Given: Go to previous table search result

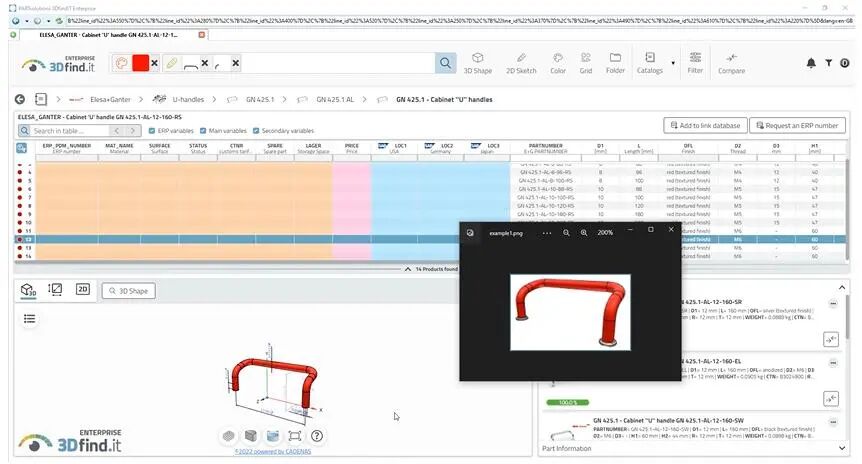Looking at the screenshot, I should (x=117, y=131).
